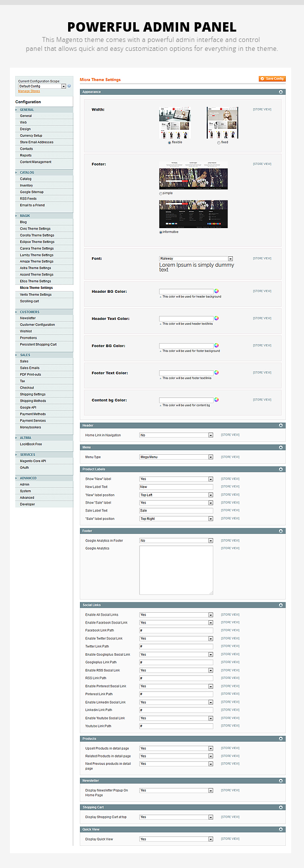Collapse the Quick View section arrow icon
This screenshot has height=868, width=304.
pos(281,829)
